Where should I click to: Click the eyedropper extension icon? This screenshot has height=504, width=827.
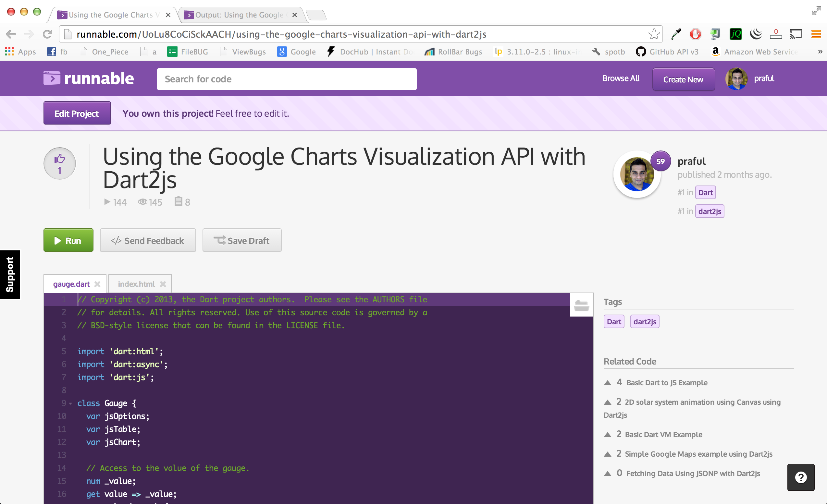click(x=676, y=34)
